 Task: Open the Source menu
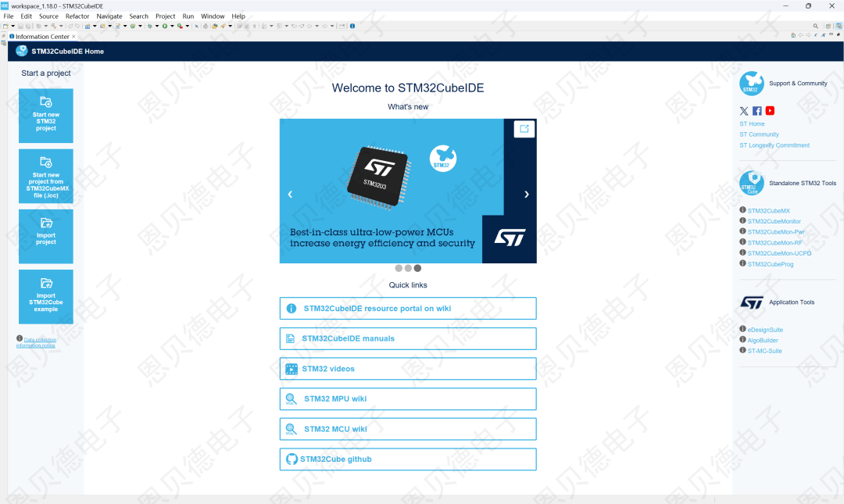point(48,16)
